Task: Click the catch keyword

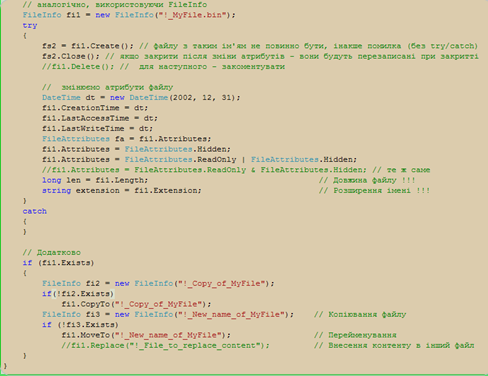Action: [x=35, y=211]
